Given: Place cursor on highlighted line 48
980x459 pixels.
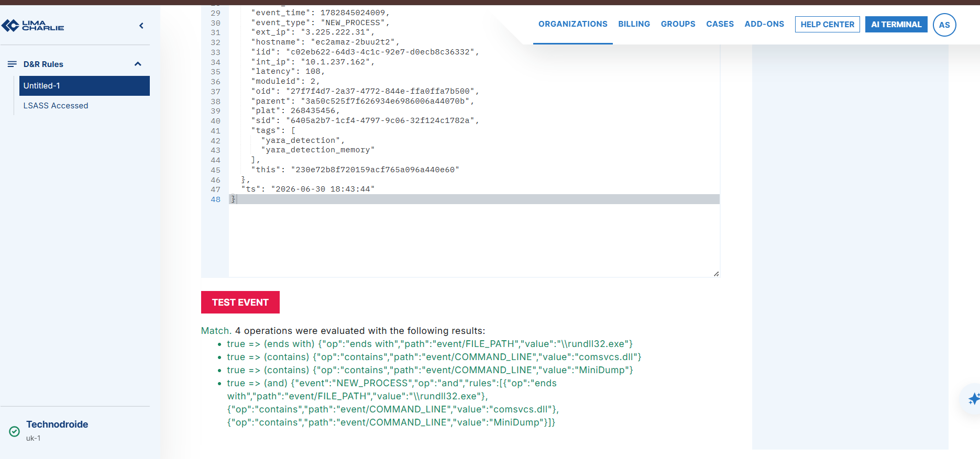Looking at the screenshot, I should (474, 199).
